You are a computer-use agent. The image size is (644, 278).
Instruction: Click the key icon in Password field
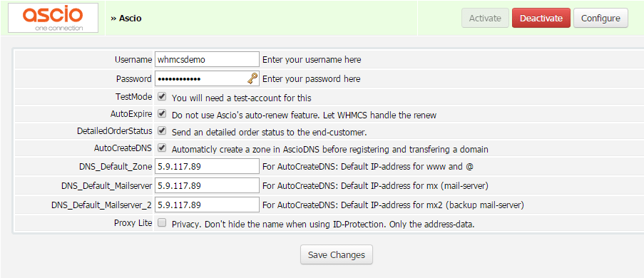pyautogui.click(x=252, y=78)
